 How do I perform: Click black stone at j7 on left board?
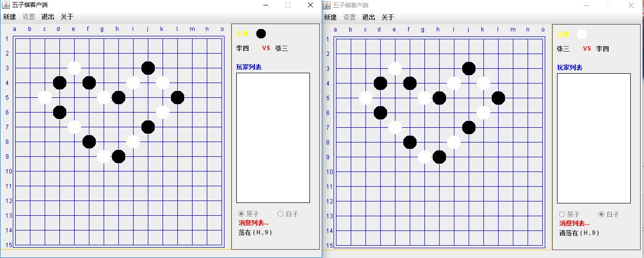tap(148, 127)
